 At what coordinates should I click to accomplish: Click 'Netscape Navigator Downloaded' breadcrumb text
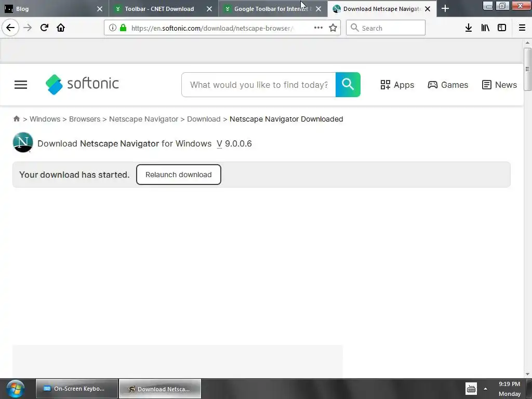point(286,119)
